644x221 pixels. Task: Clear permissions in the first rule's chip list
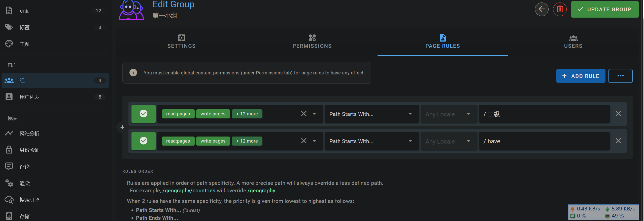point(303,114)
